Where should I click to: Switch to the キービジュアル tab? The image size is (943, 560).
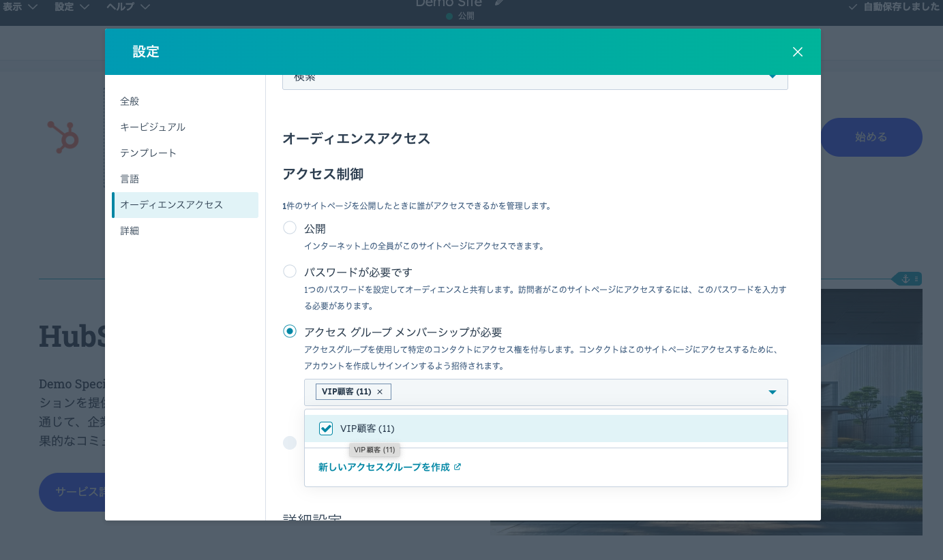point(153,127)
